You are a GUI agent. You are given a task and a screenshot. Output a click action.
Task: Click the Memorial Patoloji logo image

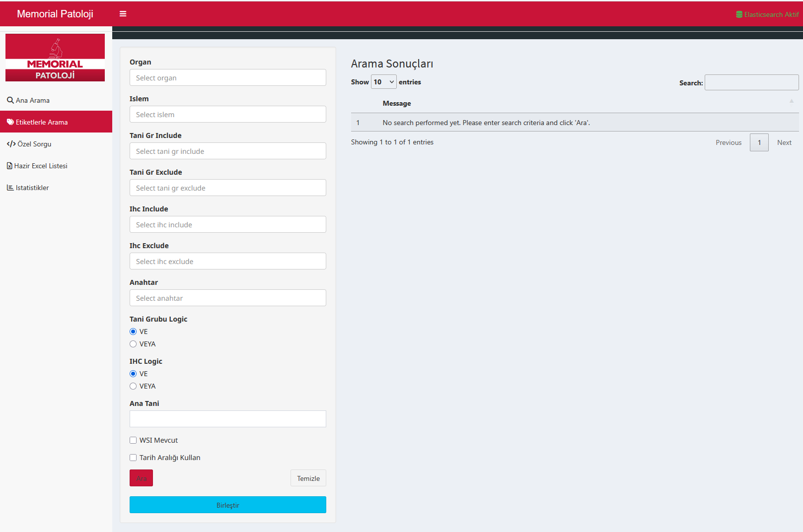(55, 58)
